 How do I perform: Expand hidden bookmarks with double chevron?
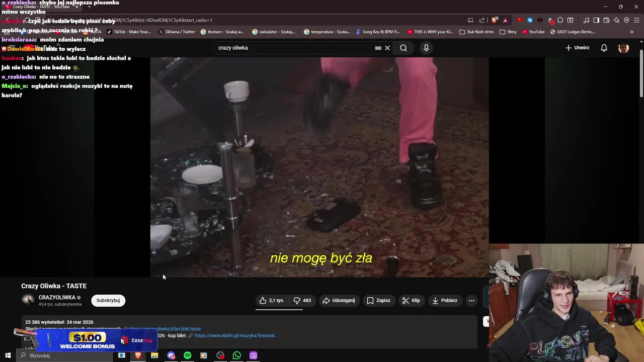pos(632,32)
